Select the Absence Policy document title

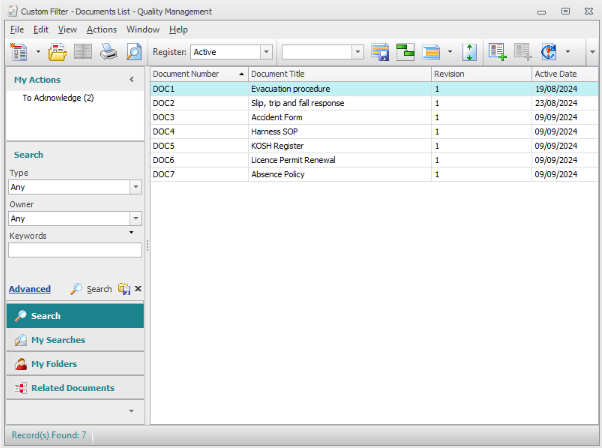pyautogui.click(x=278, y=174)
